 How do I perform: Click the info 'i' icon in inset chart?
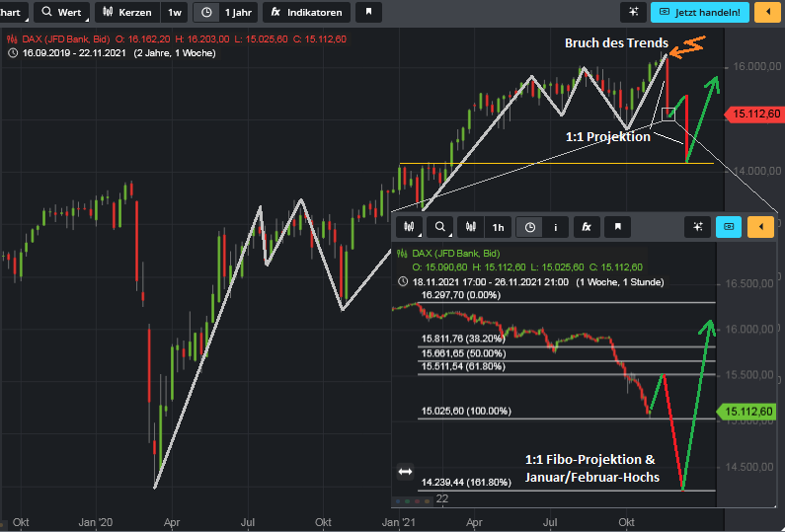point(556,227)
